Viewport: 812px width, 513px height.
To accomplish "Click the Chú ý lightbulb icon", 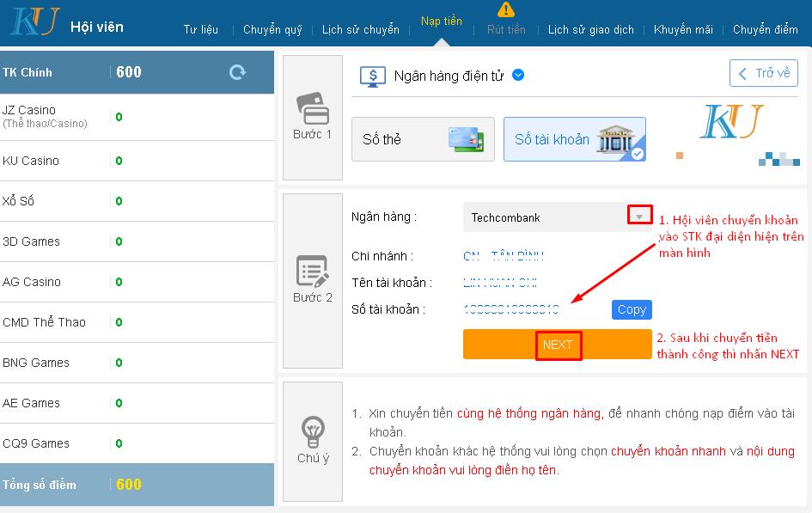I will tap(313, 431).
